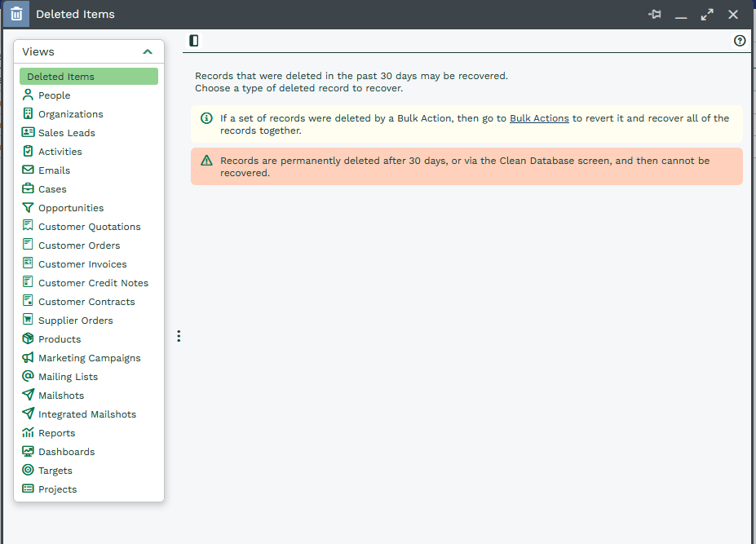Viewport: 756px width, 544px height.
Task: Pin the Deleted Items window
Action: 654,15
